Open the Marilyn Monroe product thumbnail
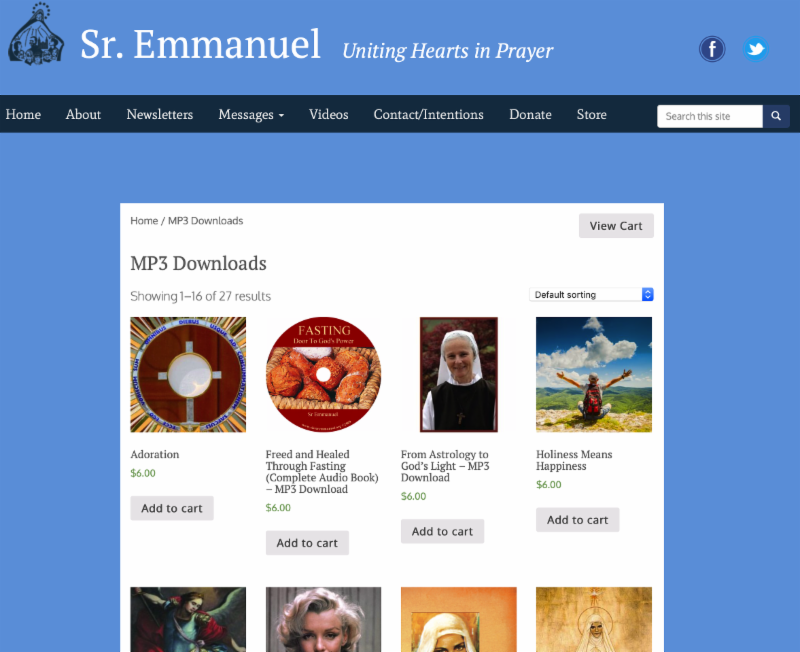The width and height of the screenshot is (800, 652). [x=323, y=619]
